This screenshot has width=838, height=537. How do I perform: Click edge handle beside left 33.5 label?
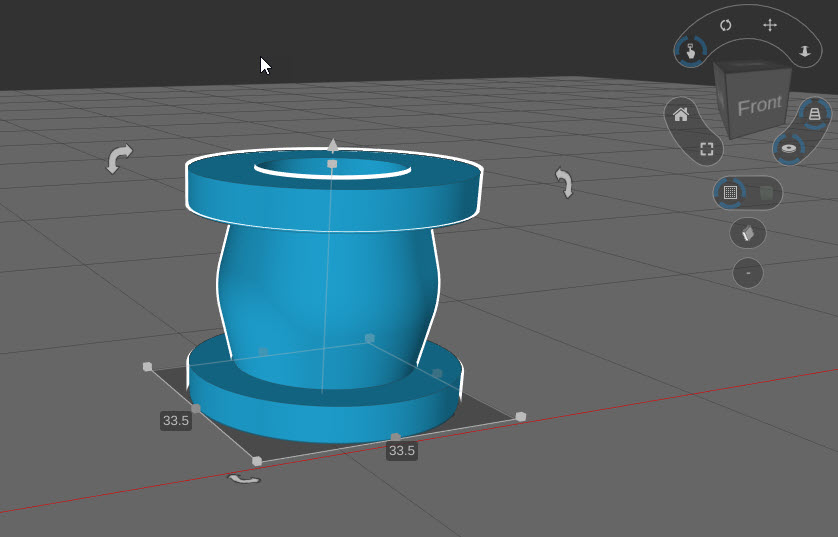[196, 408]
